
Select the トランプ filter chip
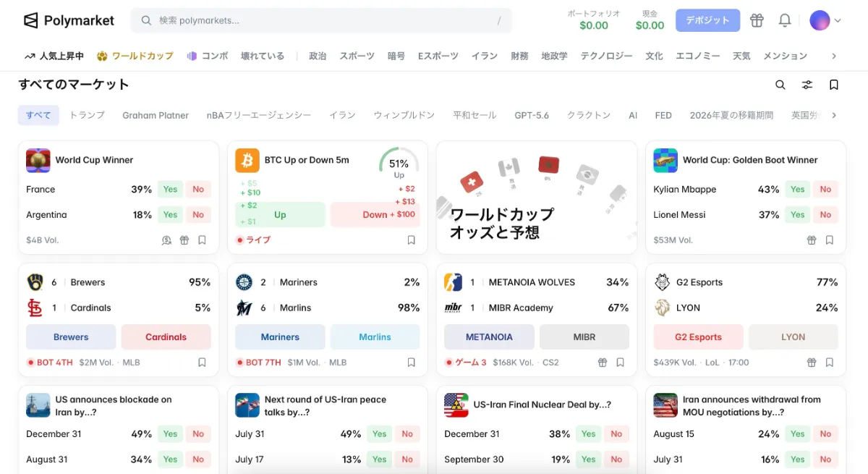(x=87, y=115)
